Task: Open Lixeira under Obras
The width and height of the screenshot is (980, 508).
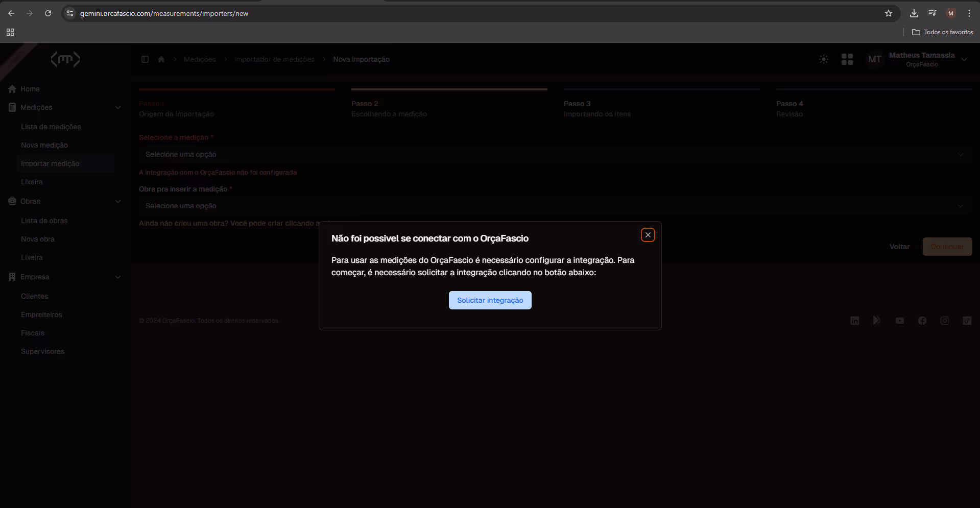Action: click(x=32, y=257)
